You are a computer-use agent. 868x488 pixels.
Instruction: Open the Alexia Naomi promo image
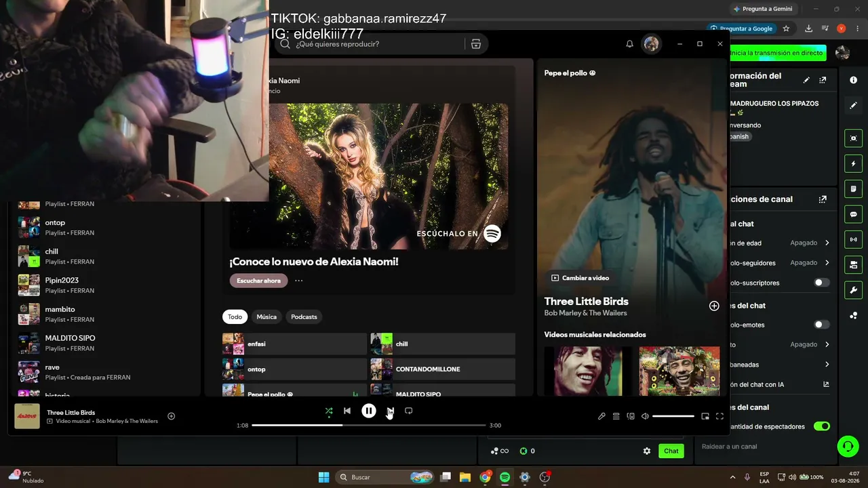tap(369, 176)
